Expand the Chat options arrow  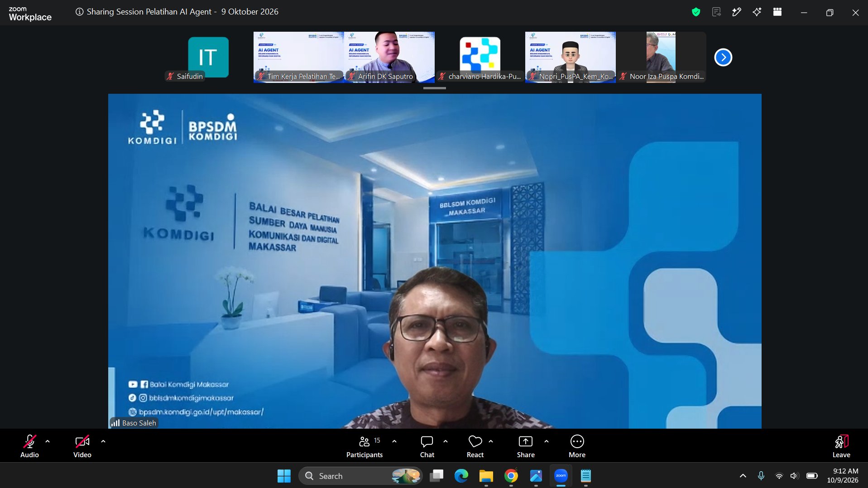tap(446, 441)
